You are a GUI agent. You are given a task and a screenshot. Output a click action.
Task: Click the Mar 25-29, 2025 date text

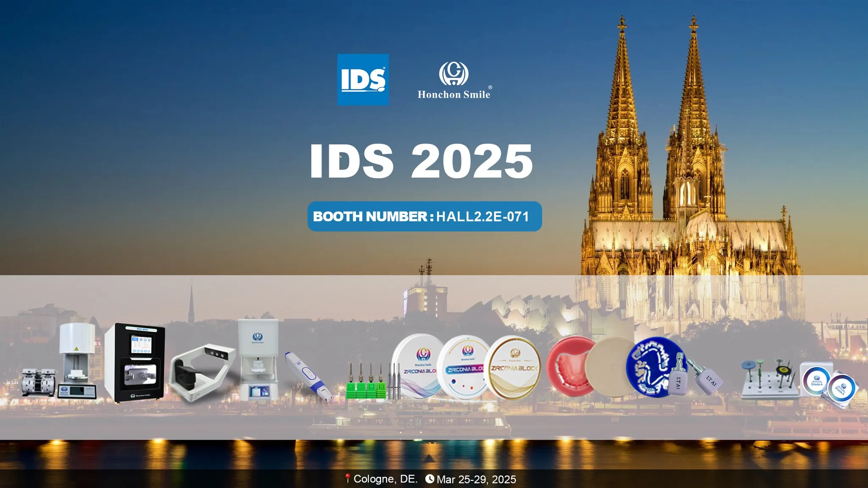476,480
